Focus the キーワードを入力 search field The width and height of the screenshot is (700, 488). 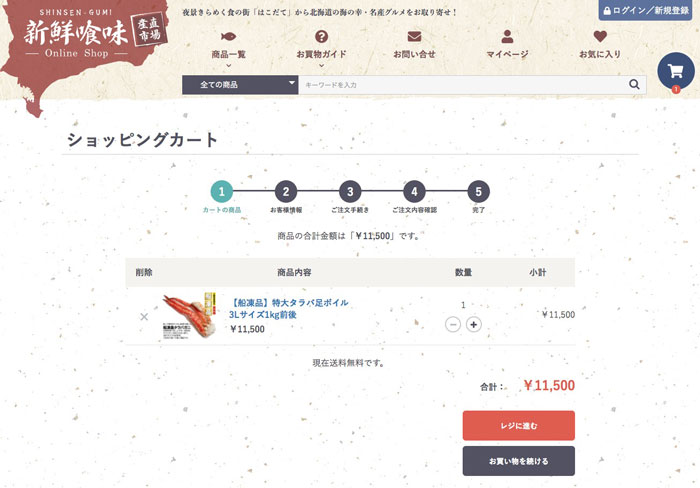pos(462,84)
